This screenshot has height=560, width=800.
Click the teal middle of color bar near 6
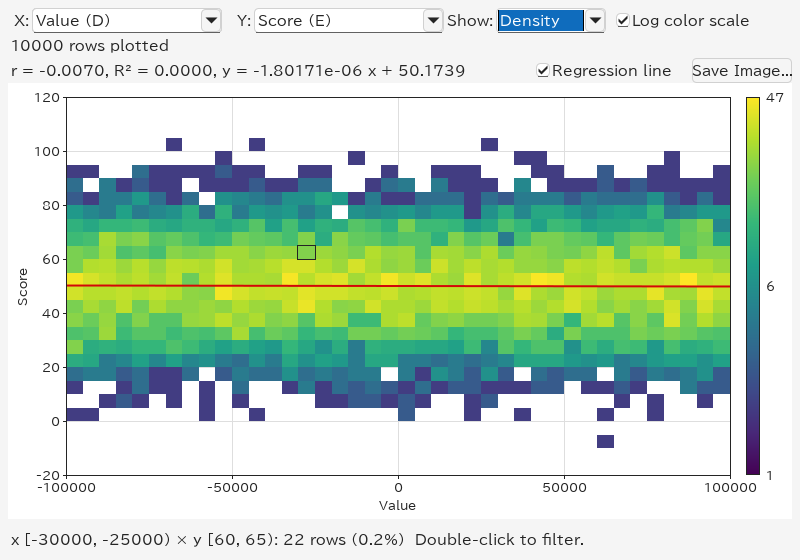point(753,287)
